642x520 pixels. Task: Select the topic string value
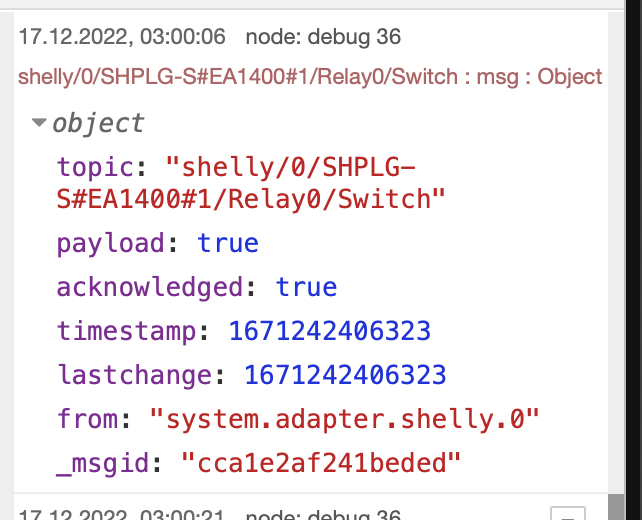pyautogui.click(x=251, y=183)
